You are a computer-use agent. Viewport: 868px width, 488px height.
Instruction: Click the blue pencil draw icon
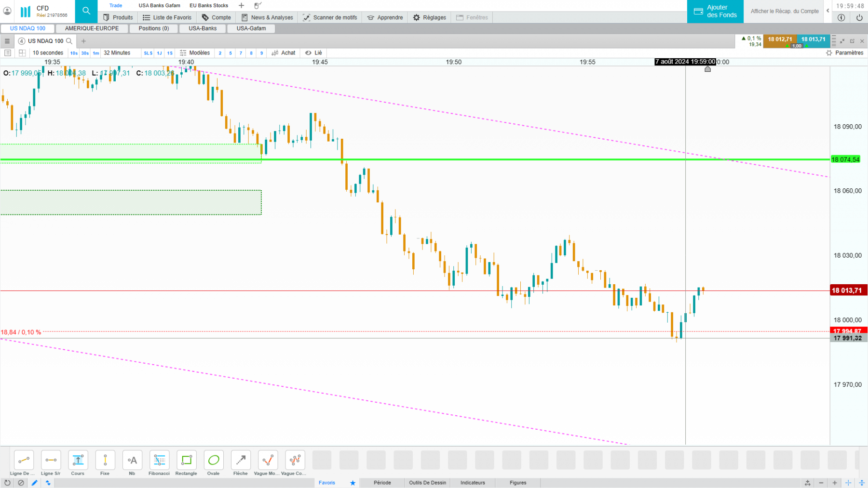(x=35, y=483)
